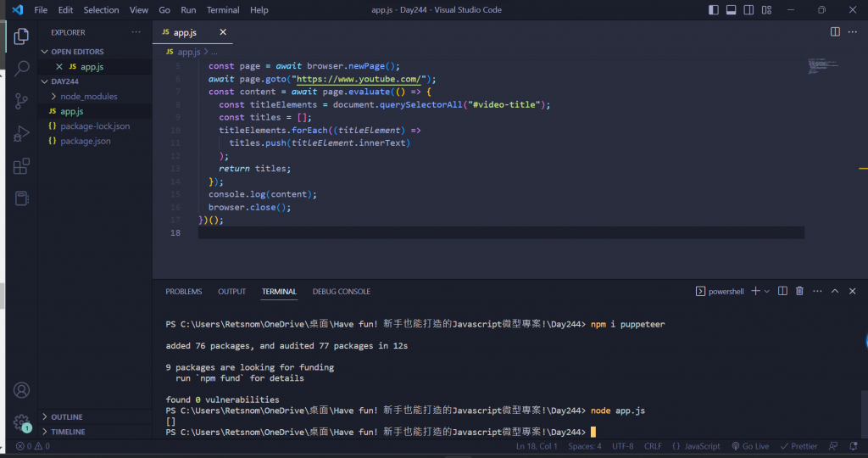Switch to the Output tab
The height and width of the screenshot is (458, 868).
(x=232, y=291)
